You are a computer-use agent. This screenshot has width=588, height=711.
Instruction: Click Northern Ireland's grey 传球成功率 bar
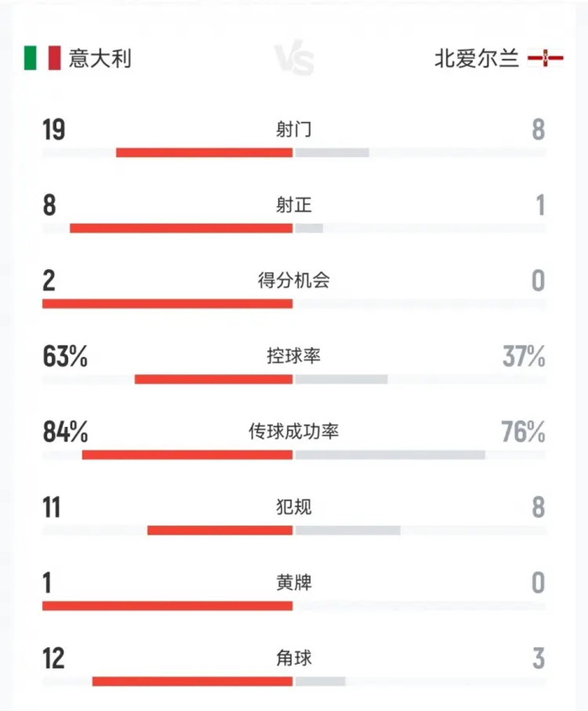click(x=390, y=455)
